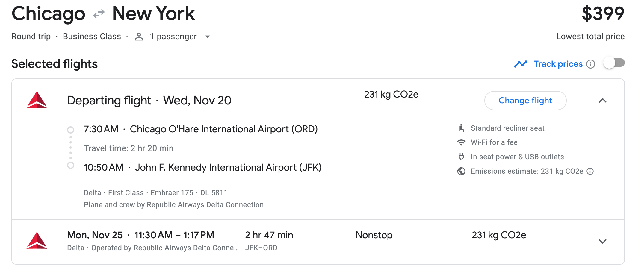Click the in-seat power plug icon
The width and height of the screenshot is (644, 276).
coord(461,157)
